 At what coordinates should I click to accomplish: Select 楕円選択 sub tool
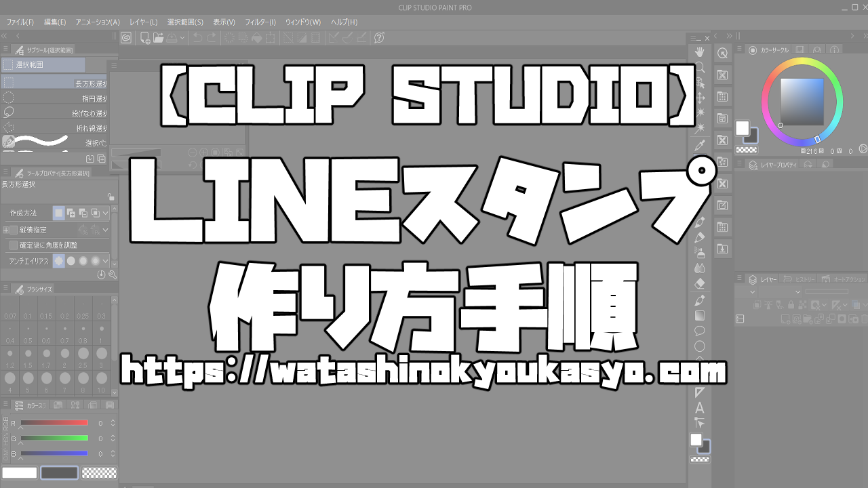point(54,98)
